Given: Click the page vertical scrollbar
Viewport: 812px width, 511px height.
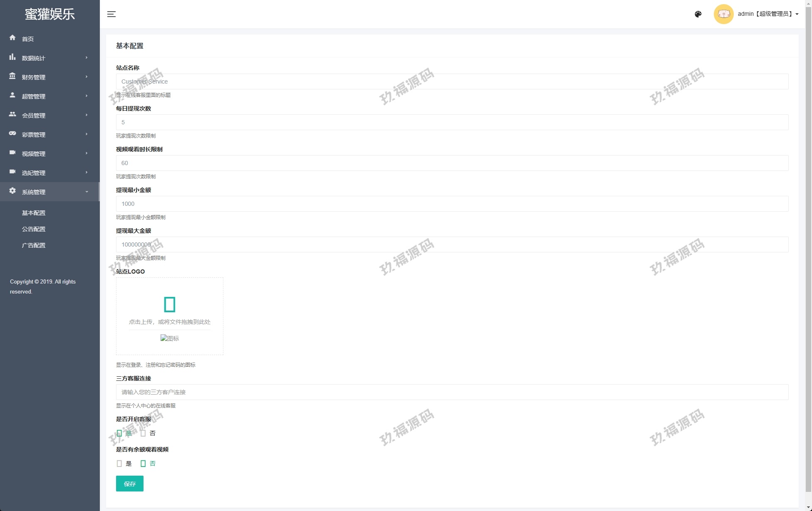Looking at the screenshot, I should (x=808, y=249).
